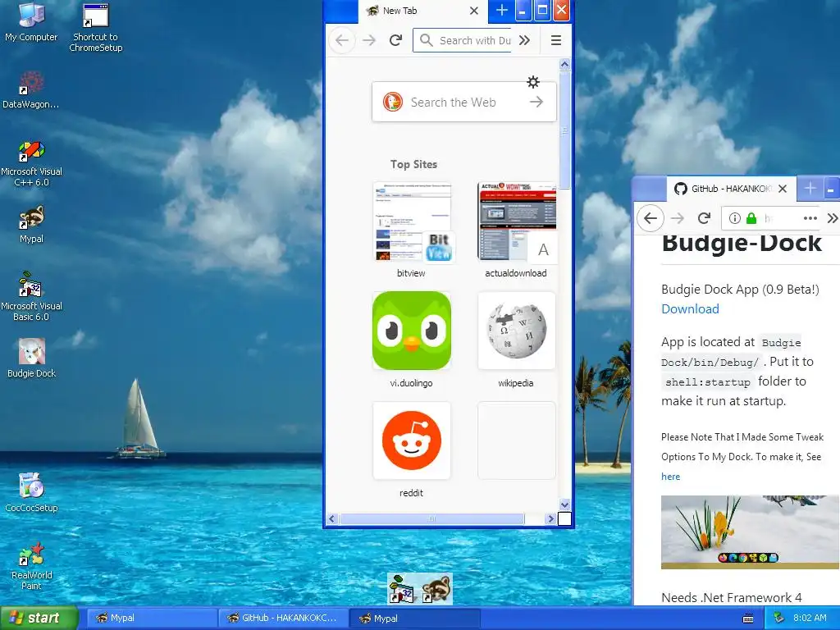Launch Microsoft Visual C++ 6.0 desktop icon
The image size is (840, 630).
(x=31, y=163)
